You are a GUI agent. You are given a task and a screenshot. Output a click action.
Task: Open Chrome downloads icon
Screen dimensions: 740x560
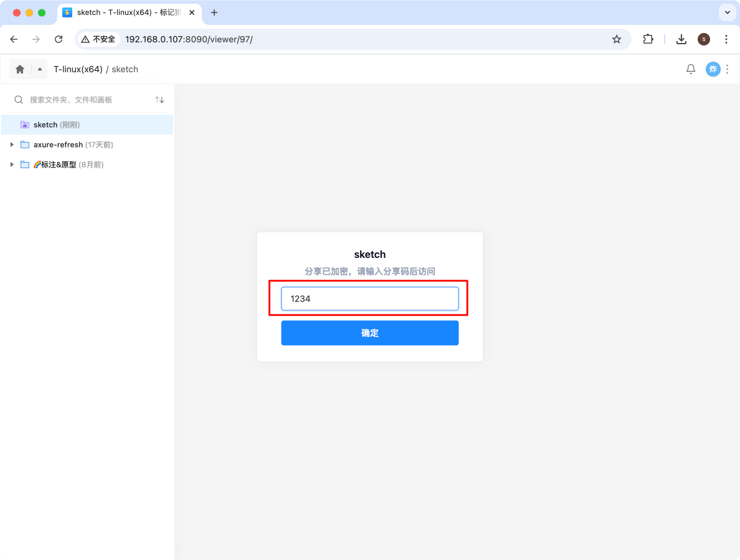pyautogui.click(x=681, y=39)
